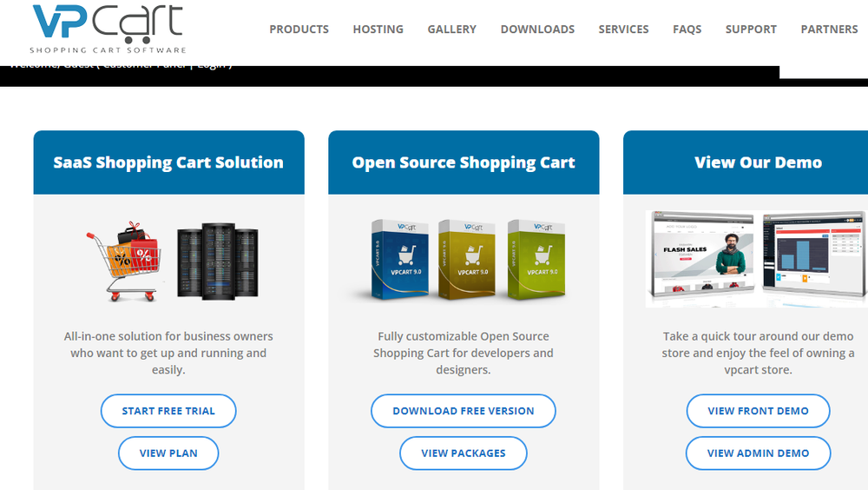Click the black server racks image
868x490 pixels.
coord(218,262)
